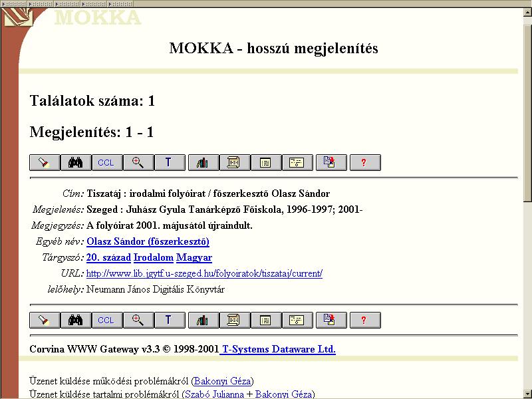Click the 'Neumann János Digitális Könyvtár' location text

pos(156,289)
